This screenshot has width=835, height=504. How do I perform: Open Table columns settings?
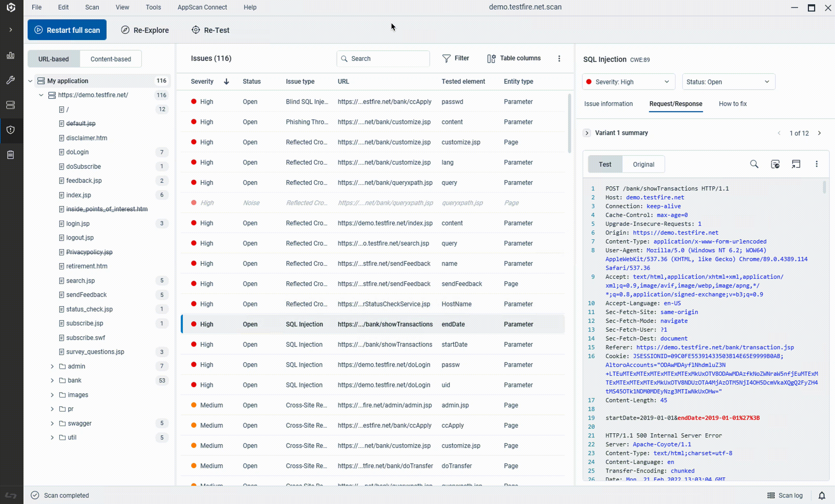click(514, 58)
